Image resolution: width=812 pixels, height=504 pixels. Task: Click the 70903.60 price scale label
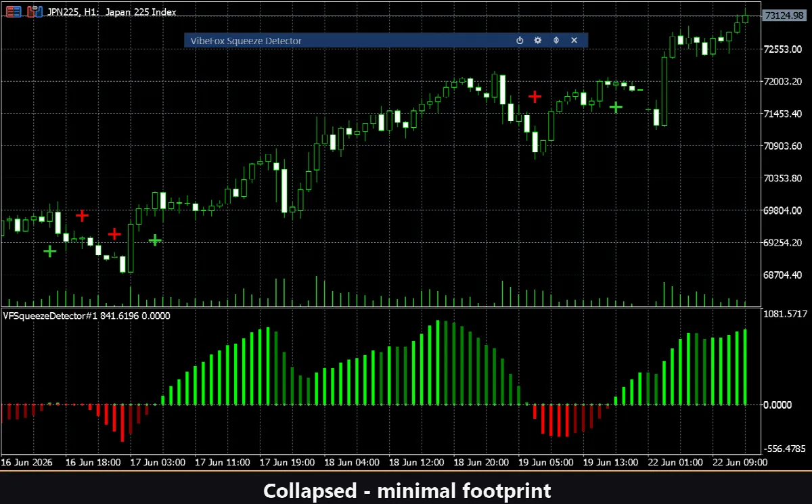[784, 145]
